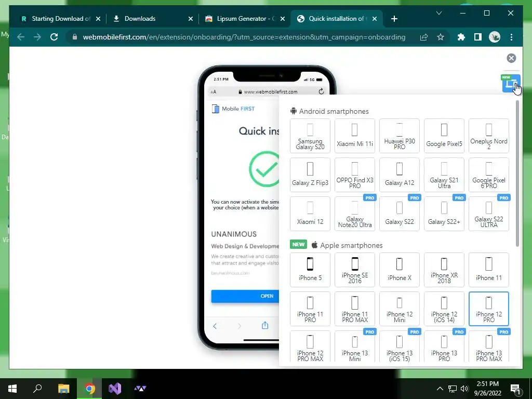Choose iPhone SE 2016 device
This screenshot has width=532, height=399.
(355, 270)
